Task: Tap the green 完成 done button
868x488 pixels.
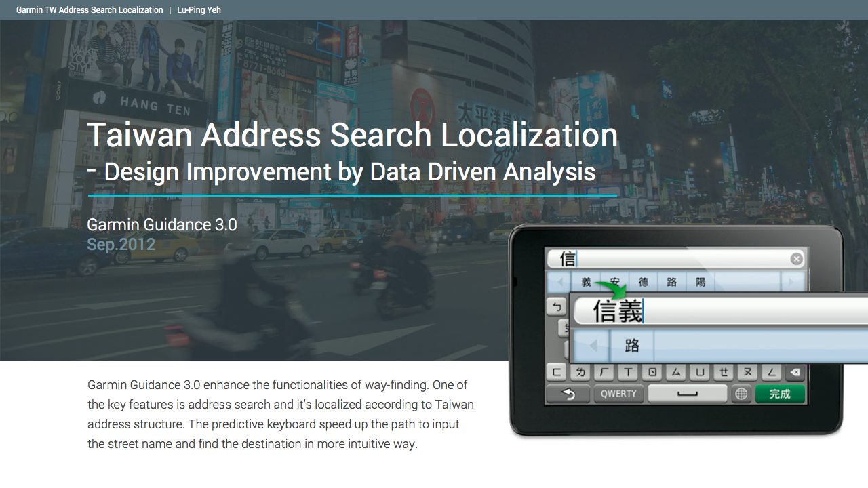Action: pyautogui.click(x=780, y=394)
